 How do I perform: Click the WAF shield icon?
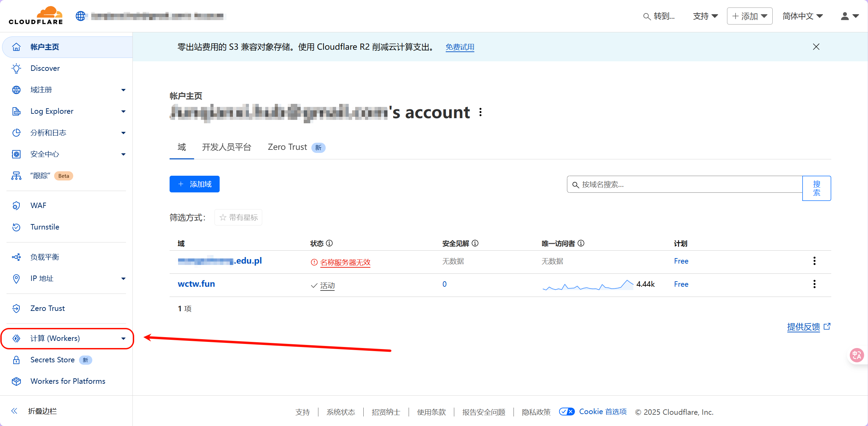[16, 205]
